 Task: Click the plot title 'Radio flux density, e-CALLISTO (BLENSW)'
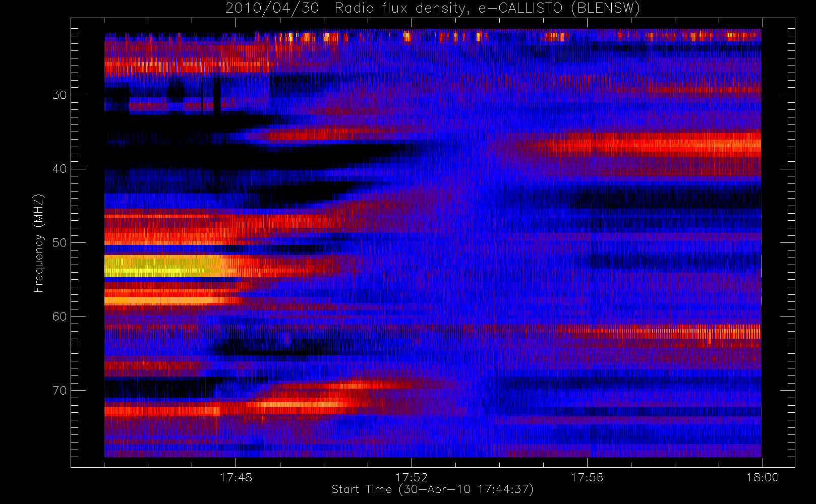487,9
